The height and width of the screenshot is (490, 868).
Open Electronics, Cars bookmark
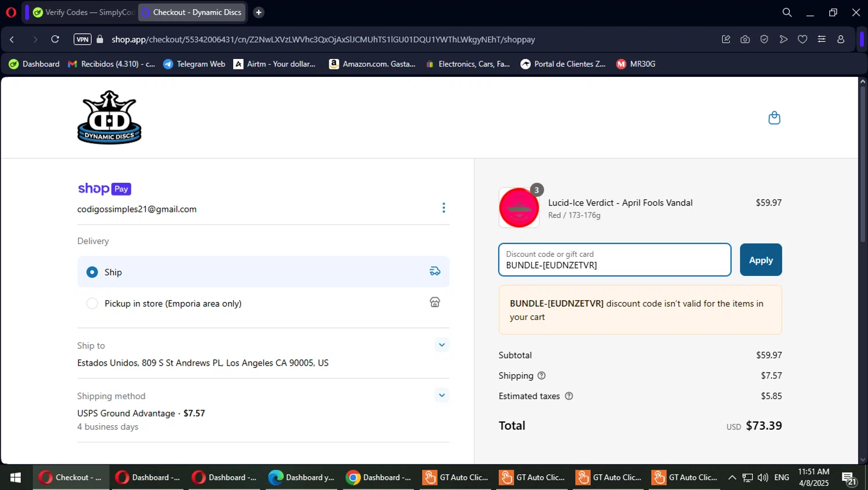click(x=468, y=64)
